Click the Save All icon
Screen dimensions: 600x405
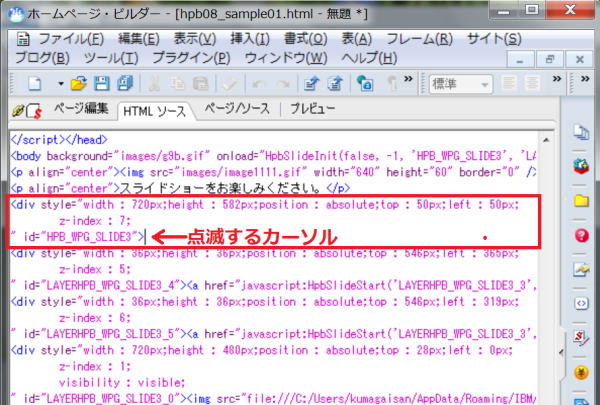coord(125,83)
